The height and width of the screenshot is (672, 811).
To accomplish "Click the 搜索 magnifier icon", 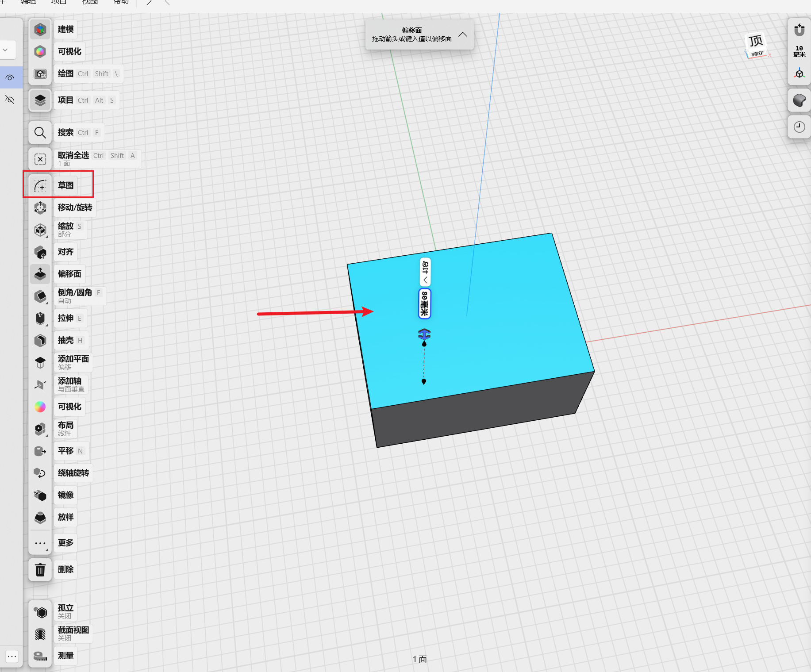I will (40, 133).
